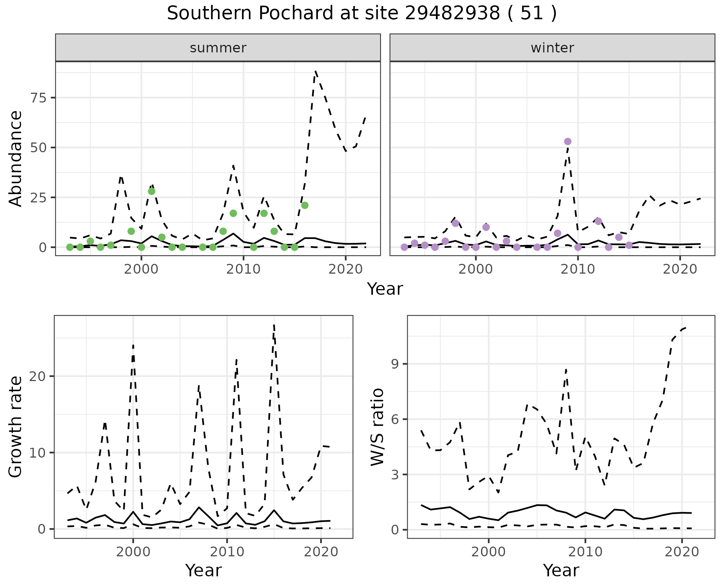Click the Year label under growth rate plot
This screenshot has width=724, height=588.
click(x=203, y=571)
